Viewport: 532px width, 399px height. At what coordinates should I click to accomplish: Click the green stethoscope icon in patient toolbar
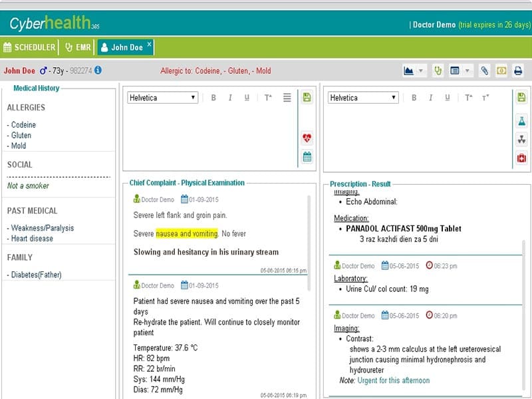tap(438, 70)
